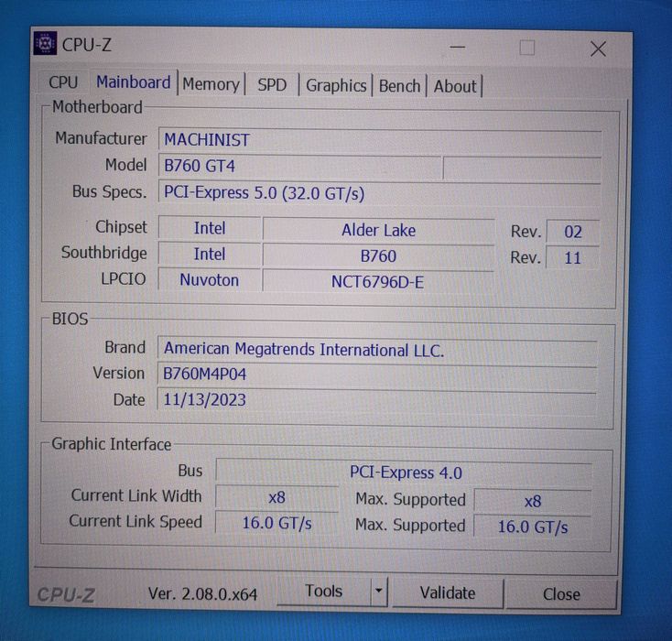Minimize the CPU-Z window
672x641 pixels.
[457, 47]
